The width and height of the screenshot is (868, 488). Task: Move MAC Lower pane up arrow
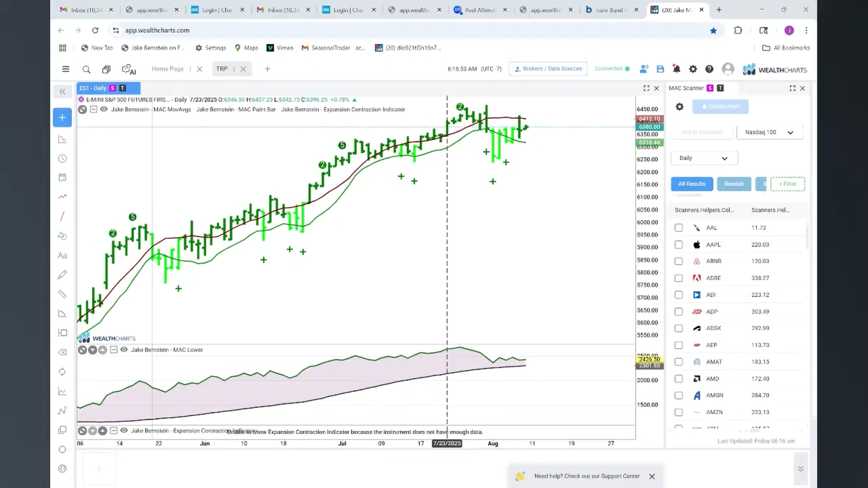click(x=103, y=350)
